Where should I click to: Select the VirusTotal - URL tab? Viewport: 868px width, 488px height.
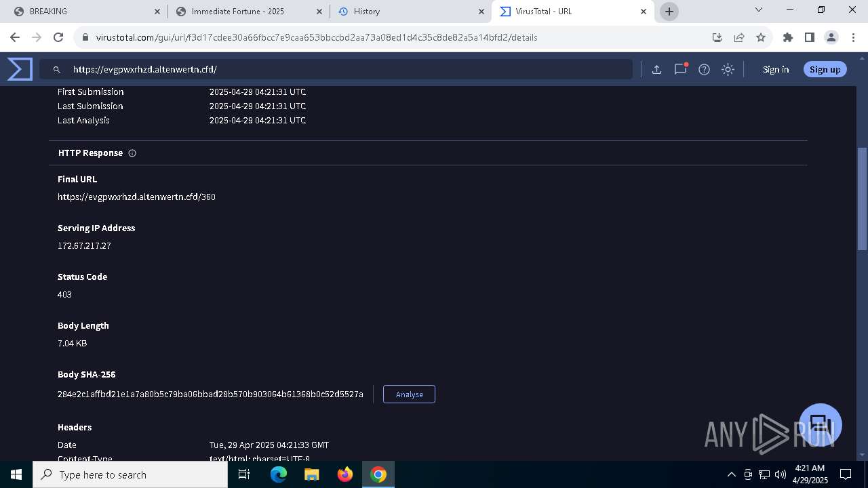click(x=573, y=12)
